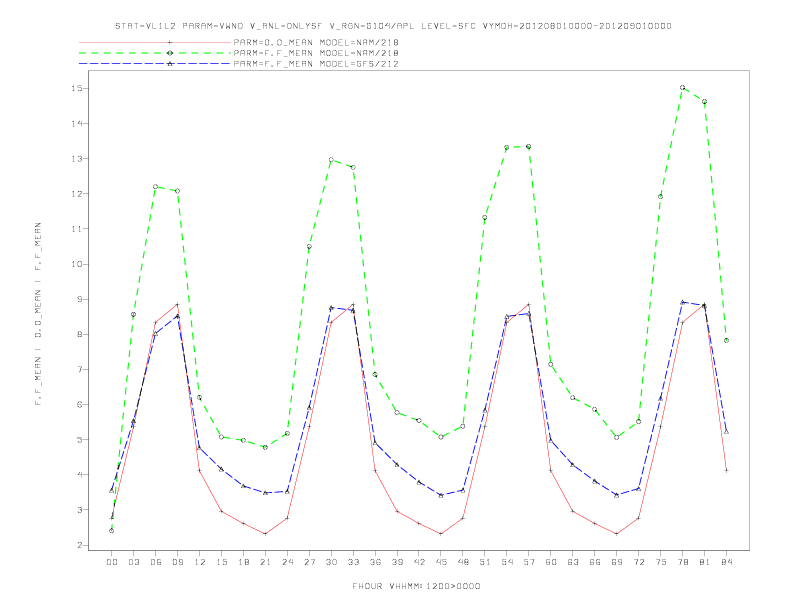Click y-axis tick label 14

click(77, 123)
